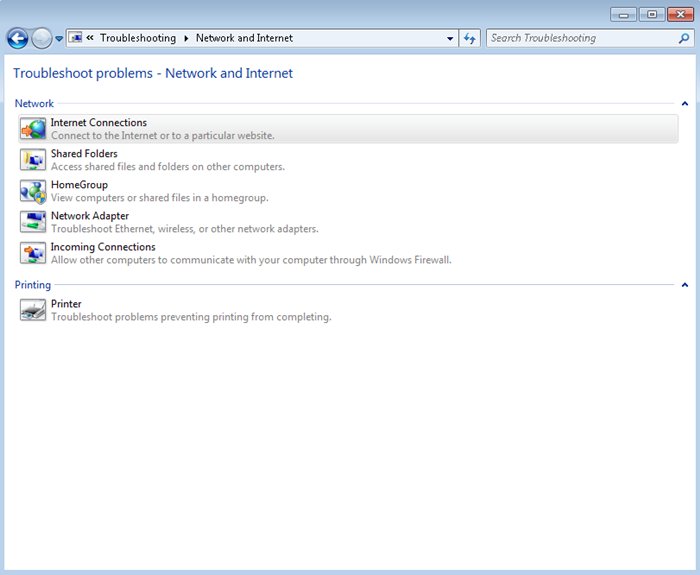Go back with the blue Back arrow
Screen dimensions: 700x575
pos(18,38)
